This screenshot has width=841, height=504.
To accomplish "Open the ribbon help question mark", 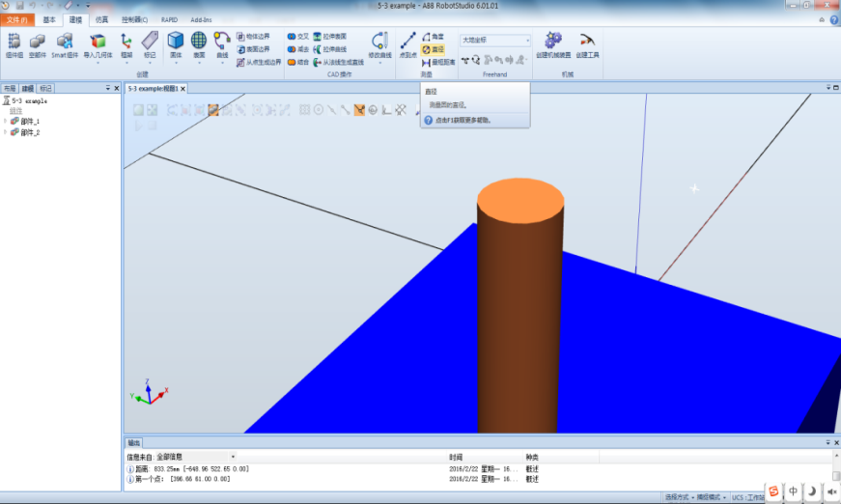I will 834,20.
